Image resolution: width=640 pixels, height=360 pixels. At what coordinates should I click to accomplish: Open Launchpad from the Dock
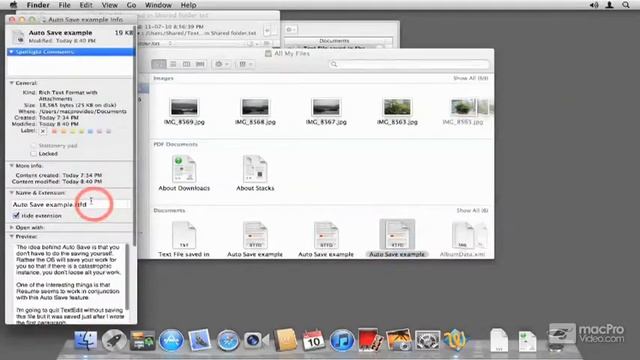click(114, 340)
